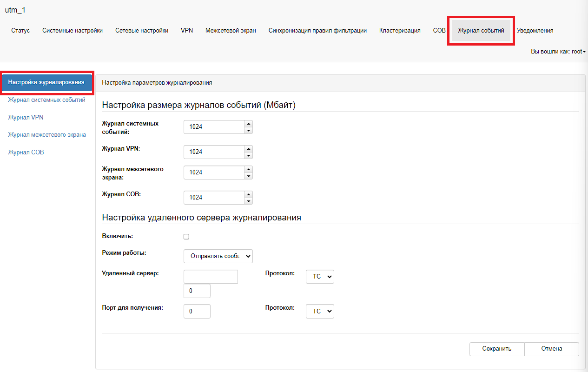Click up arrow for Журнал VPN size
The height and width of the screenshot is (372, 588).
[x=248, y=149]
